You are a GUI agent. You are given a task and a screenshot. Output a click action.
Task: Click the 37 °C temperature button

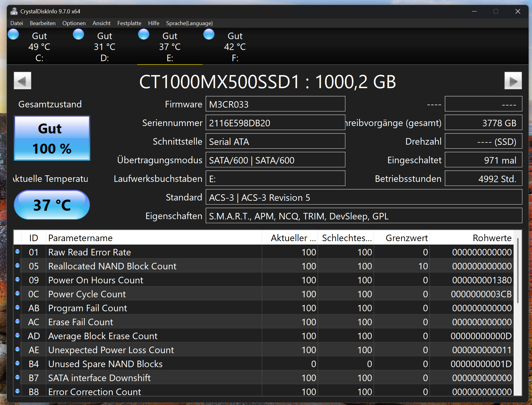point(52,205)
